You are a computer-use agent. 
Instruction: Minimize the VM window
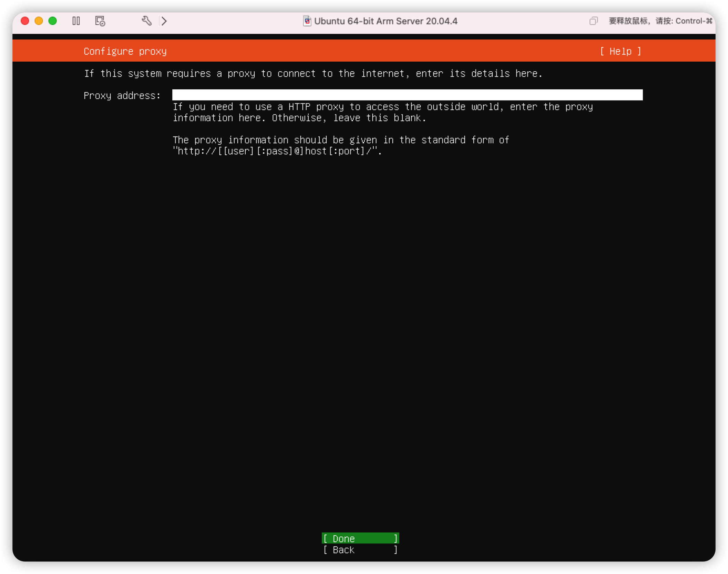[39, 21]
